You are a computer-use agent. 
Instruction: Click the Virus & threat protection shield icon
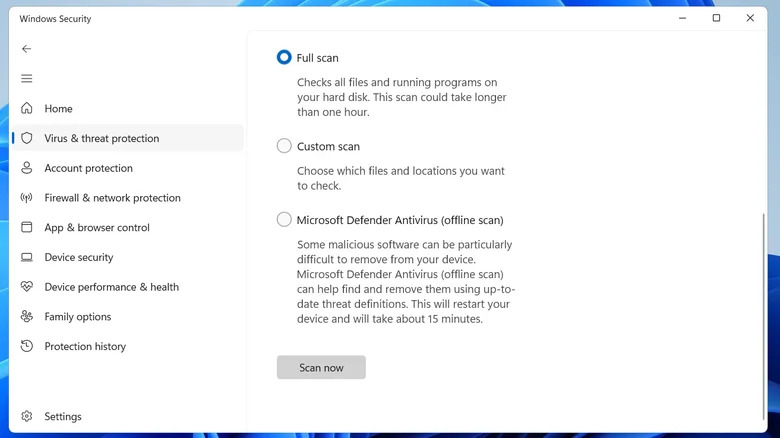26,139
